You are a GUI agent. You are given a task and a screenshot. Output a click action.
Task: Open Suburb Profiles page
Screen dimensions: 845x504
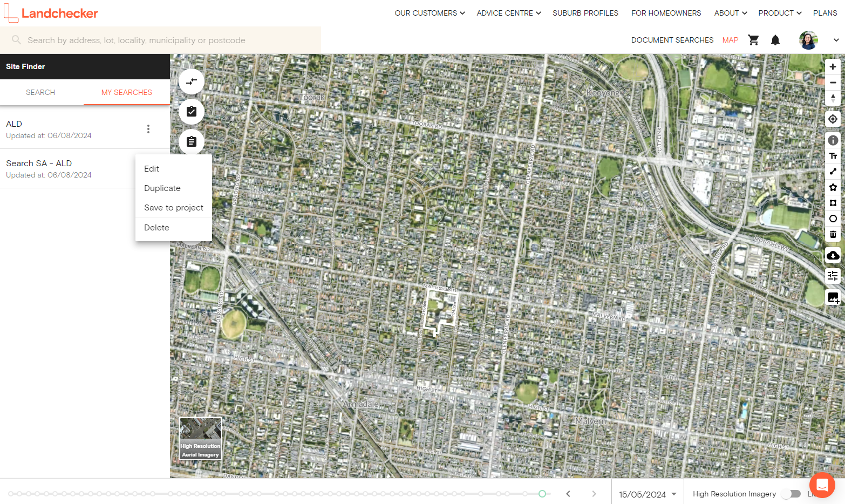585,13
